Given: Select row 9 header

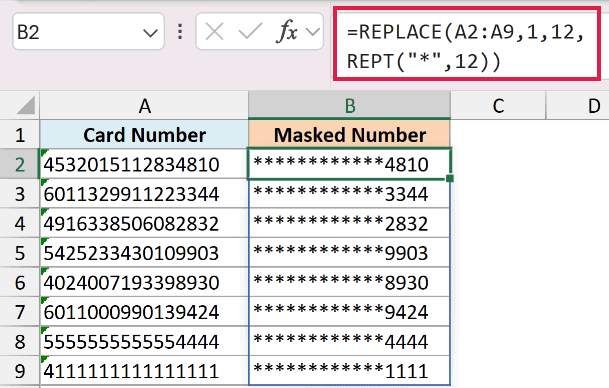Looking at the screenshot, I should (20, 371).
